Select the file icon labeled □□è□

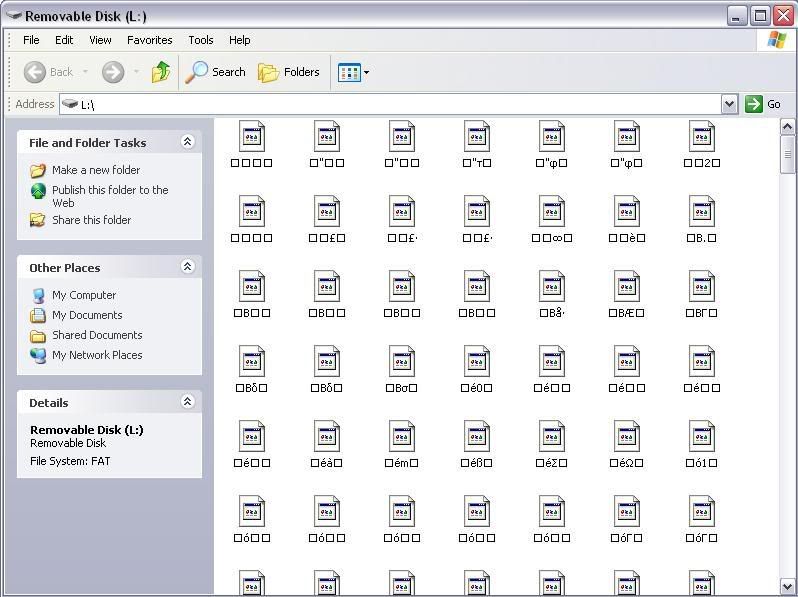coord(626,211)
